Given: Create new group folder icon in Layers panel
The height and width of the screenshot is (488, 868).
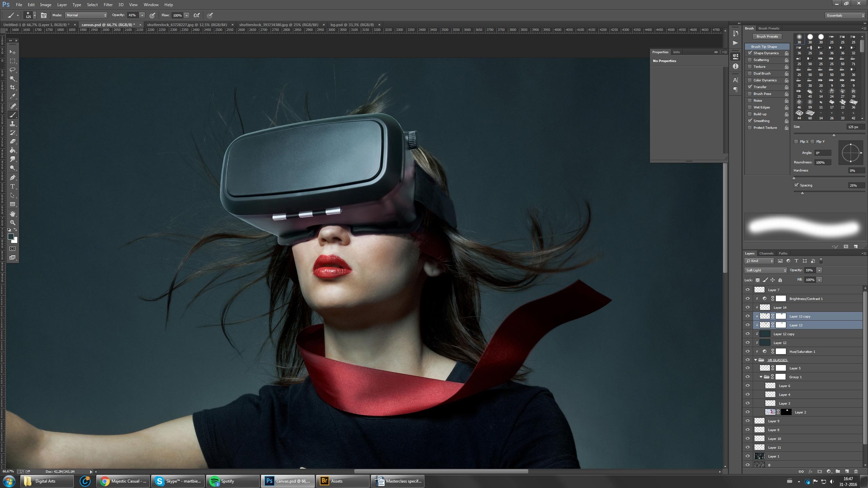Looking at the screenshot, I should [x=838, y=471].
